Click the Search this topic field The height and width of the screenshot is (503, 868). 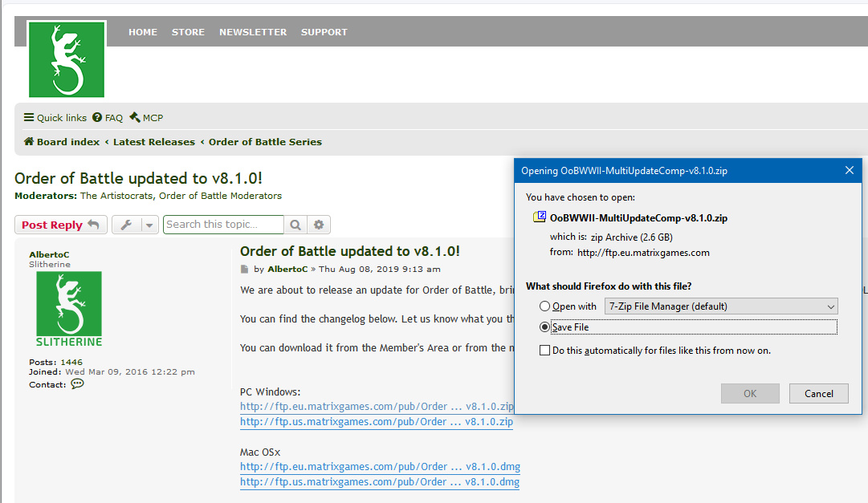point(223,225)
